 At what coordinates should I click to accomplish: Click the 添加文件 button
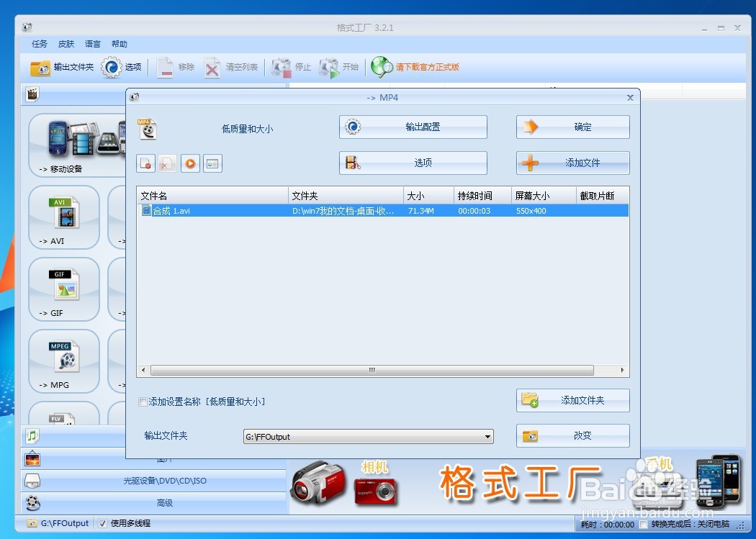click(x=572, y=163)
